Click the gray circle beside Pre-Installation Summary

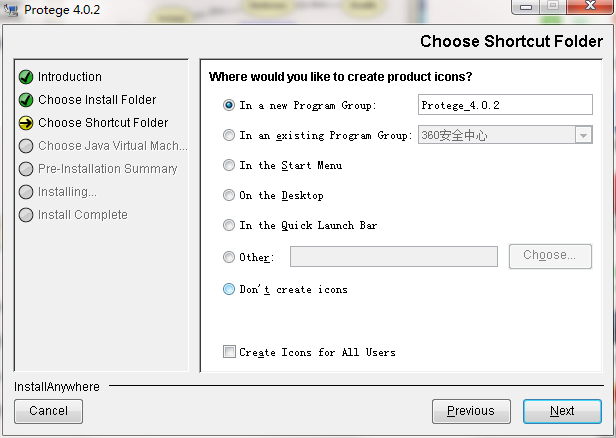26,169
